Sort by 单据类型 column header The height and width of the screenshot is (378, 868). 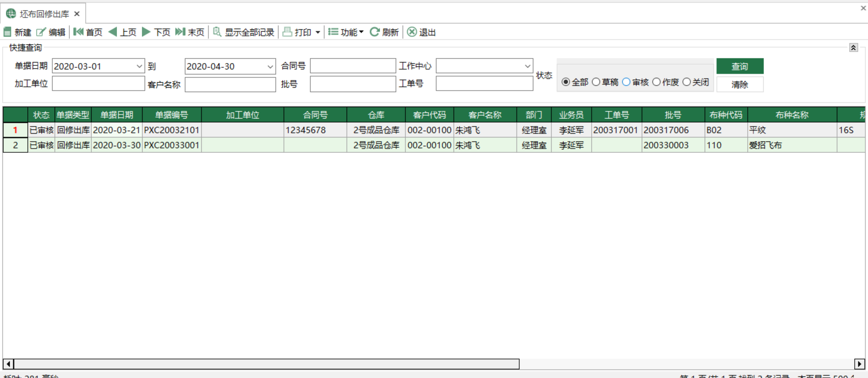point(73,115)
